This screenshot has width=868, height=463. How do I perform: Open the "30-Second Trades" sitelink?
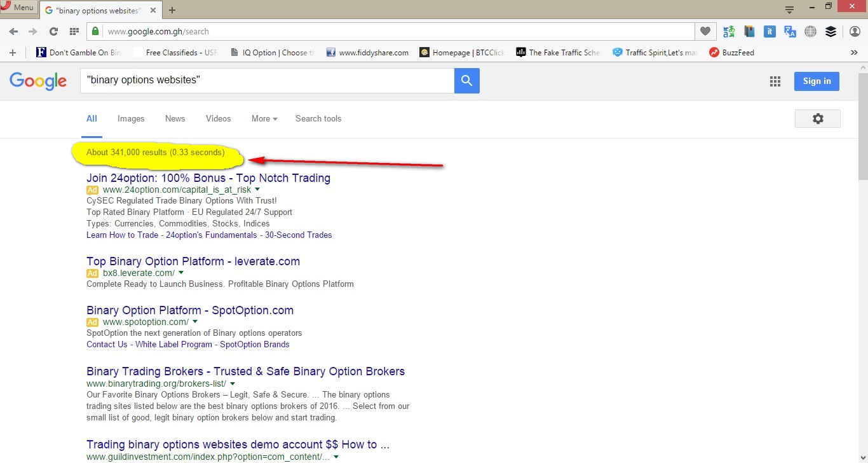(299, 235)
